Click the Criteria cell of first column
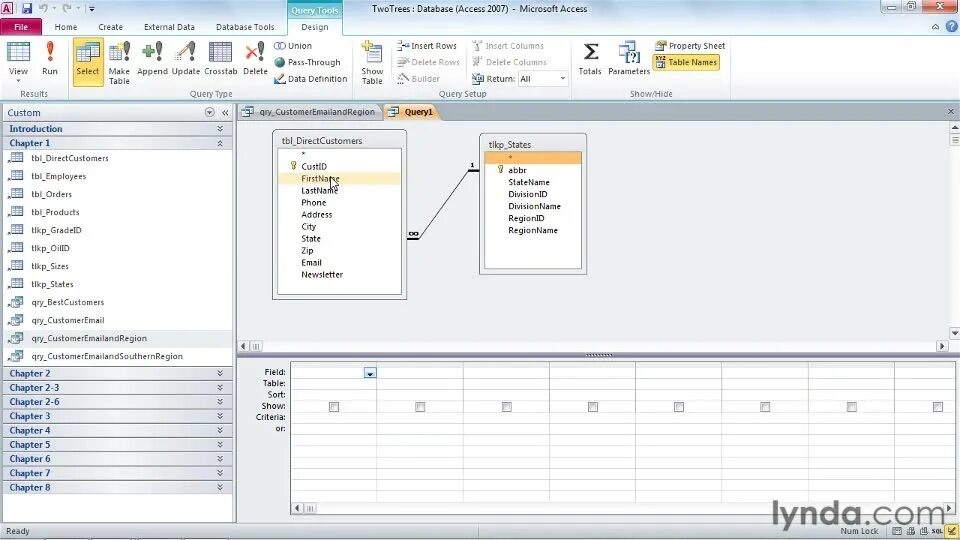960x540 pixels. click(334, 418)
